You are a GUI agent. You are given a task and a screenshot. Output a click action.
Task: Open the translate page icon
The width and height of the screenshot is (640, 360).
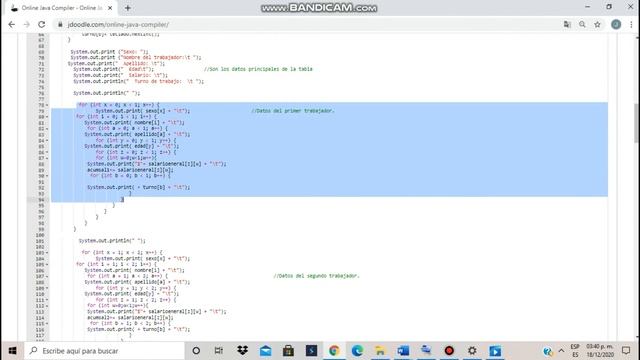point(567,24)
